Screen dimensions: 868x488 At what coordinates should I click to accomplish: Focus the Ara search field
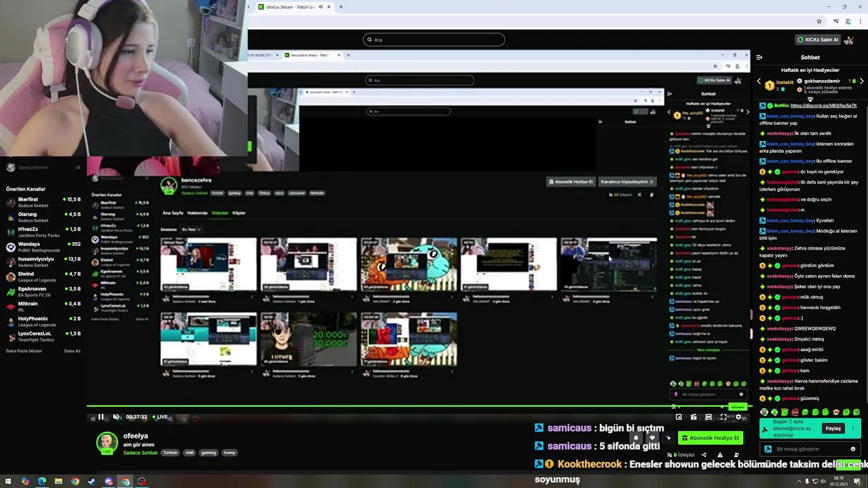[434, 40]
